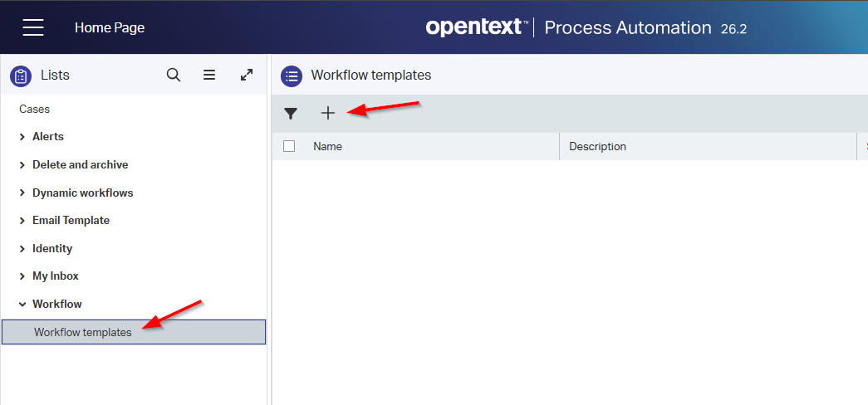Screen dimensions: 868x405
Task: Expand the Dynamic workflows group
Action: click(x=22, y=193)
